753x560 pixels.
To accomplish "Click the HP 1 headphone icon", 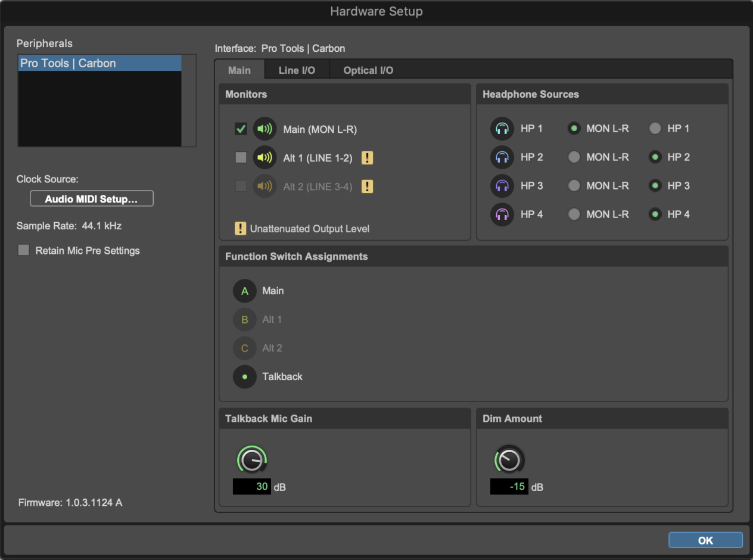I will click(x=502, y=129).
